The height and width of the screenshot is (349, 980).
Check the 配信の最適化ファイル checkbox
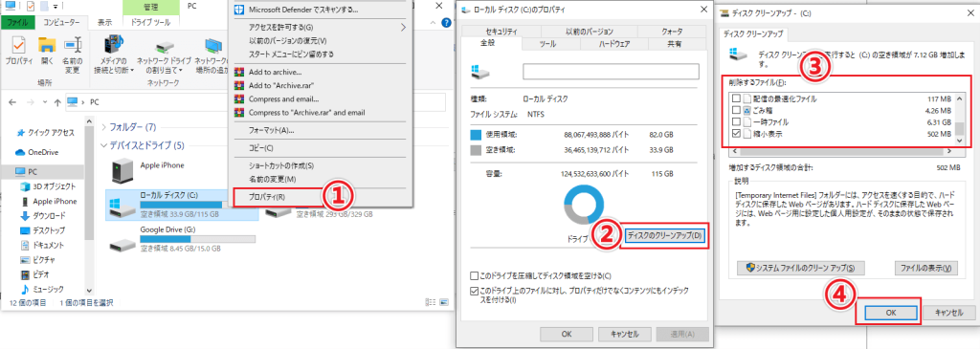coord(736,98)
